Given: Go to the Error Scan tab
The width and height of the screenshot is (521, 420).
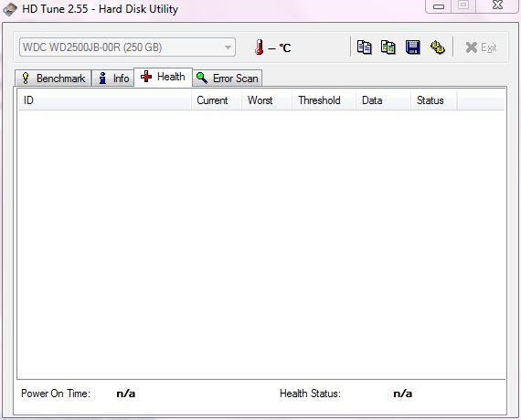Looking at the screenshot, I should pos(228,79).
